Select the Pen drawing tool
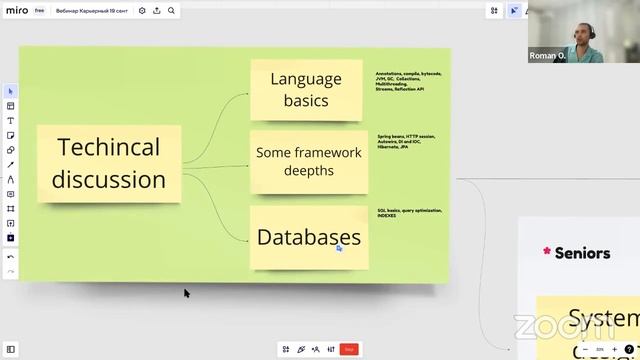The image size is (640, 360). 11,180
